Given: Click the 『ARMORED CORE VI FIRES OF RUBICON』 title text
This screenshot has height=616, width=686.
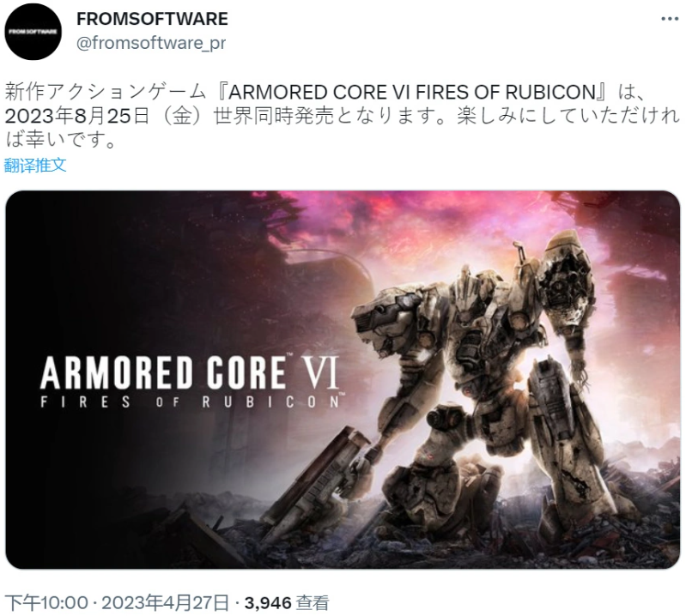Looking at the screenshot, I should [x=412, y=93].
